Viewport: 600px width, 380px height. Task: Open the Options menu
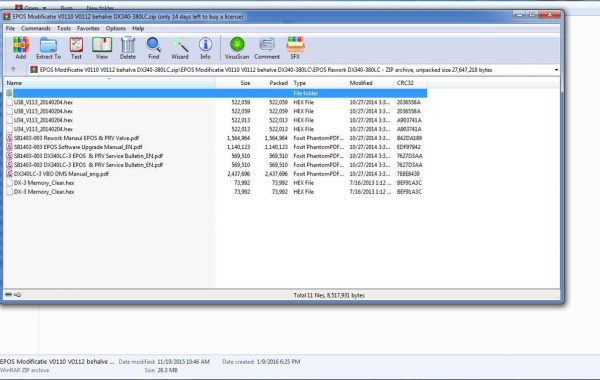coord(116,28)
